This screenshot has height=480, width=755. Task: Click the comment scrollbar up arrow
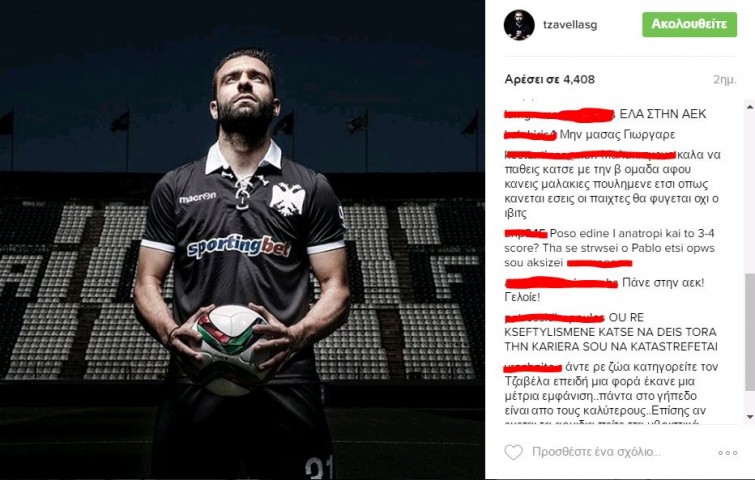pyautogui.click(x=750, y=107)
